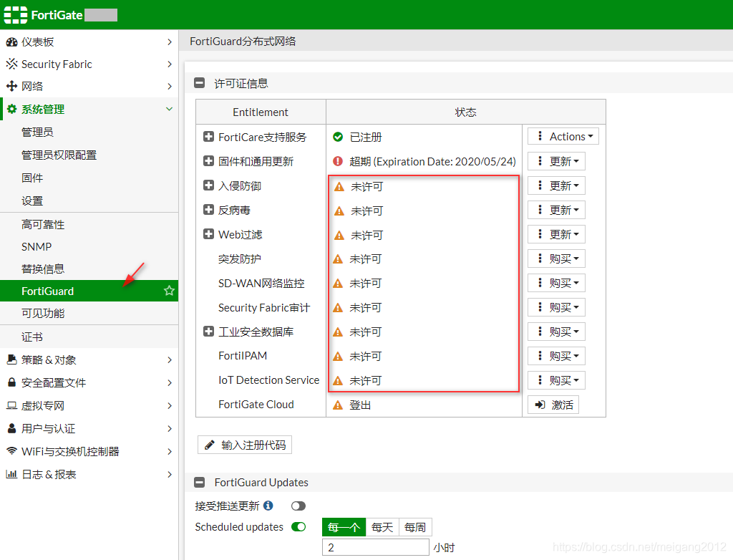The width and height of the screenshot is (733, 560).
Task: Click the 虚拟专网 laptop icon
Action: 11,405
